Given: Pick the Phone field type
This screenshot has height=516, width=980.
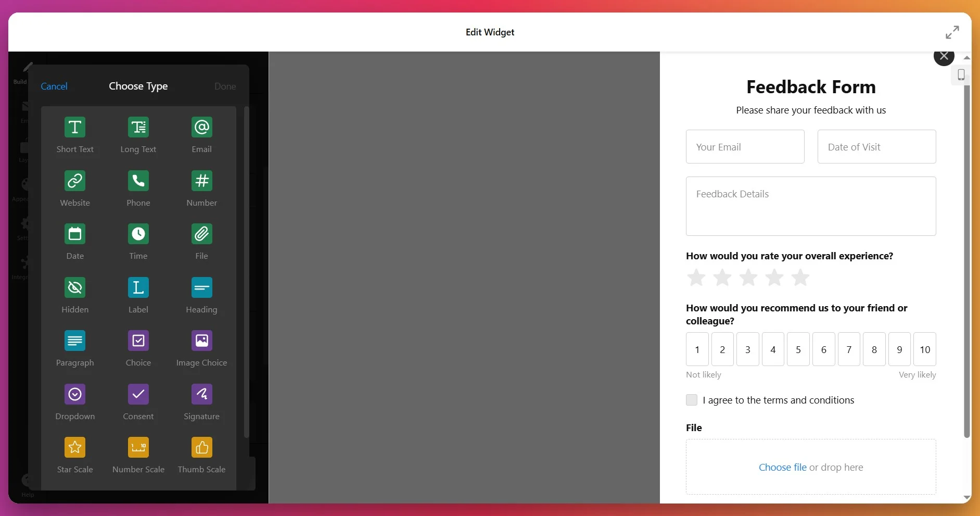Looking at the screenshot, I should 138,188.
